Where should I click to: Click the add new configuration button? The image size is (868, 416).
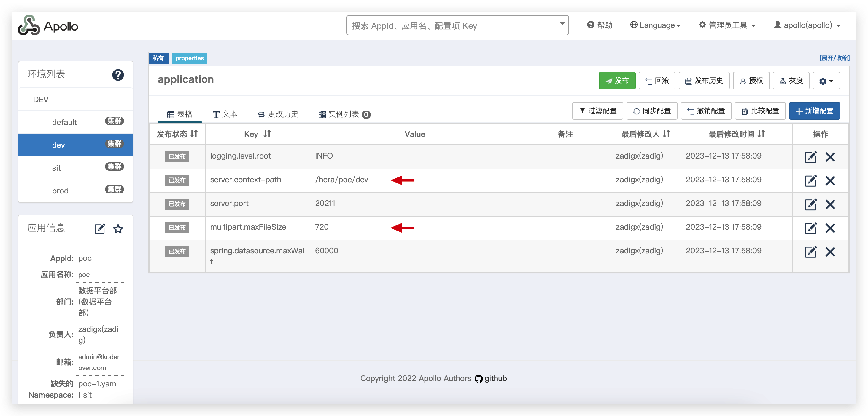[814, 111]
